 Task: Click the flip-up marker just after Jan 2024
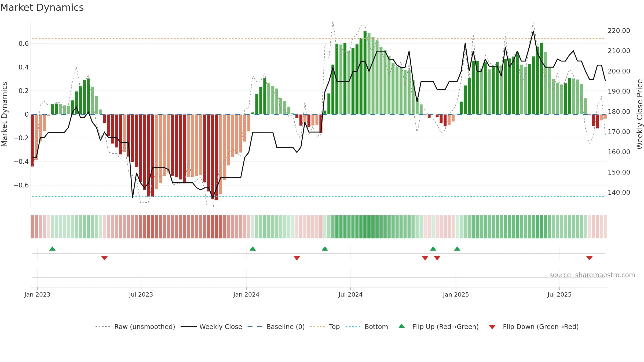[253, 249]
